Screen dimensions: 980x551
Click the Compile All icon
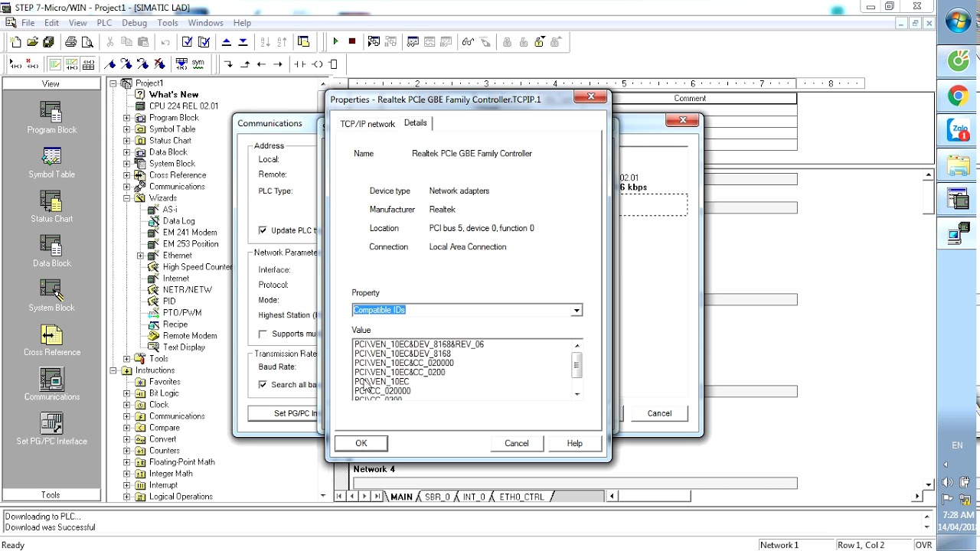tap(204, 42)
